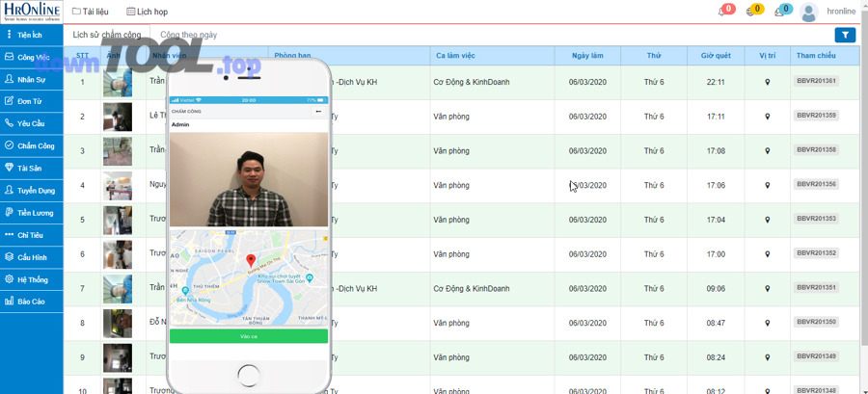Click reference tag BBVR201361

pos(816,81)
